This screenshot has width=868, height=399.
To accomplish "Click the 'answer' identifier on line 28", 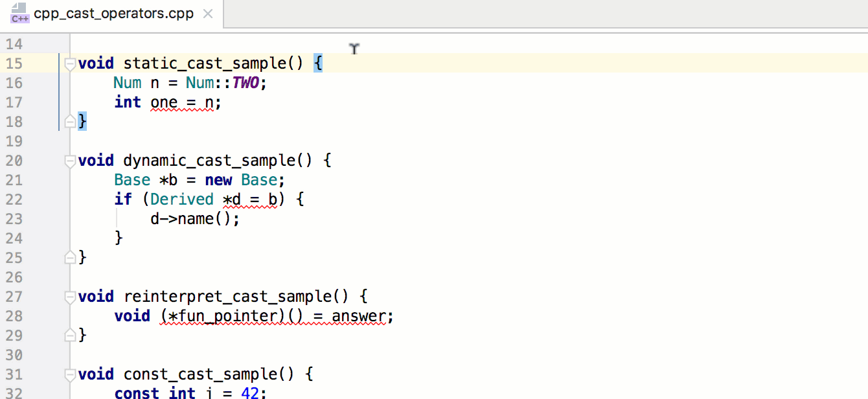I will 359,316.
